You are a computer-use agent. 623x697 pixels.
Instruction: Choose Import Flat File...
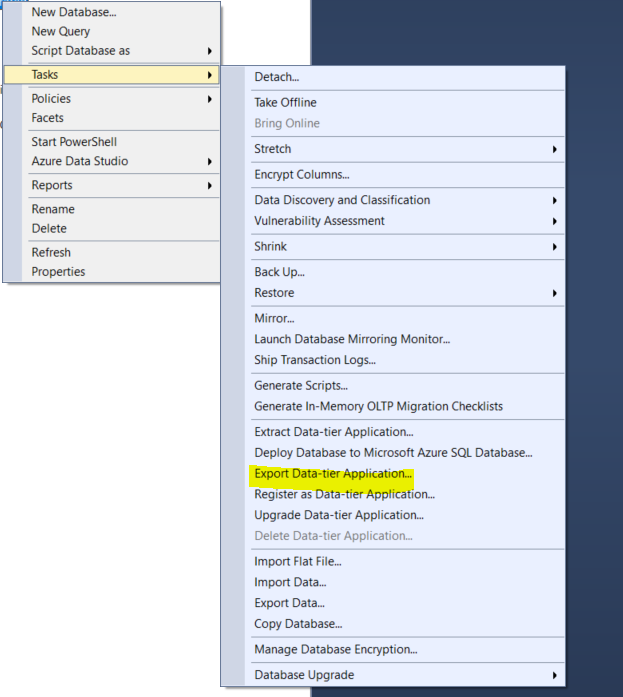(x=393, y=561)
